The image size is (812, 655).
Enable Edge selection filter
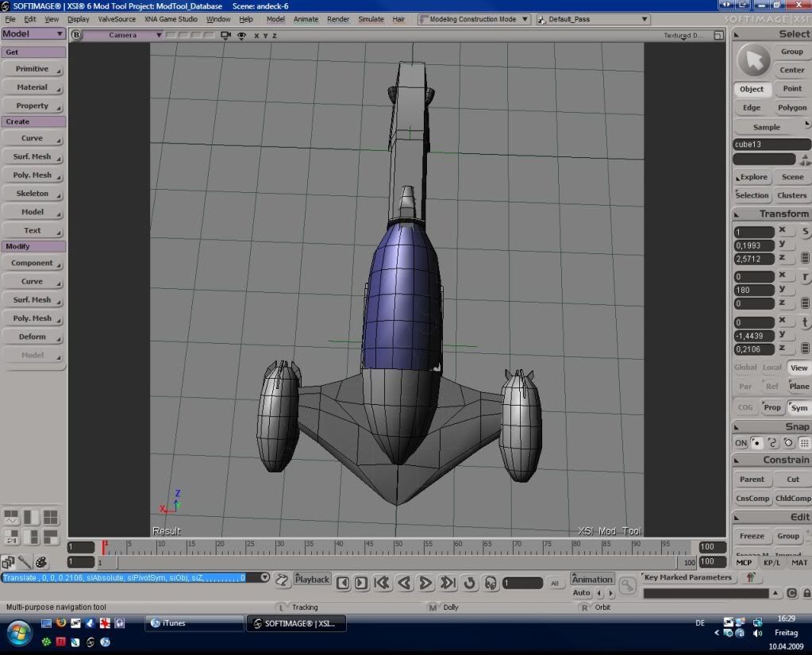tap(752, 108)
